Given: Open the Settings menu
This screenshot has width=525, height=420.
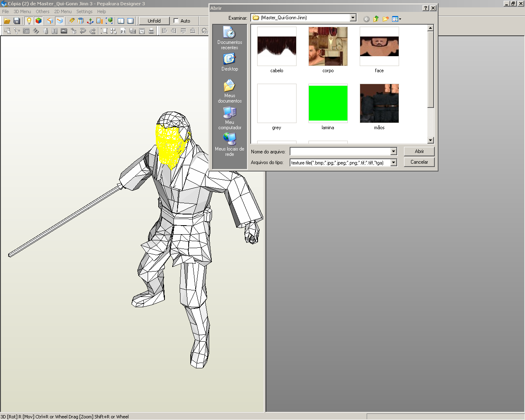Looking at the screenshot, I should 84,11.
